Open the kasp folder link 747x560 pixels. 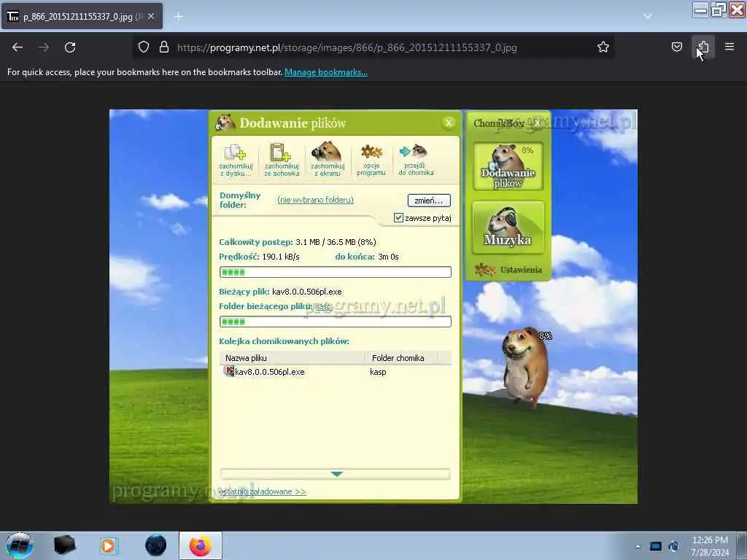(323, 307)
